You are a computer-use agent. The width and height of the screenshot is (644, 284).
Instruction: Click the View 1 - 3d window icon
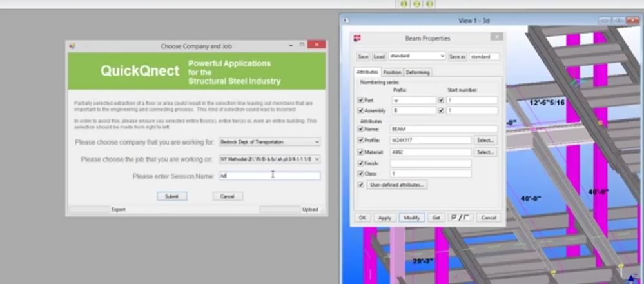click(x=346, y=20)
